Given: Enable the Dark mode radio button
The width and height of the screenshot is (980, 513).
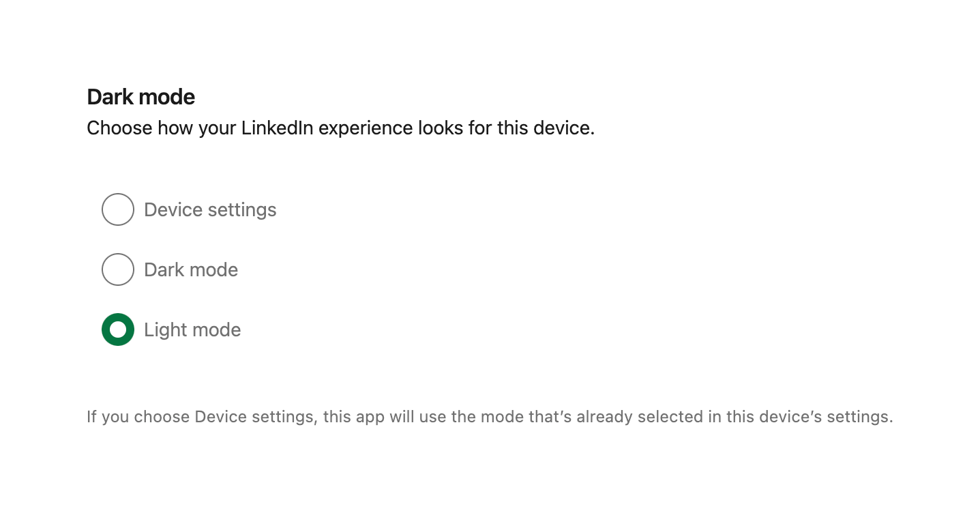Looking at the screenshot, I should 118,269.
